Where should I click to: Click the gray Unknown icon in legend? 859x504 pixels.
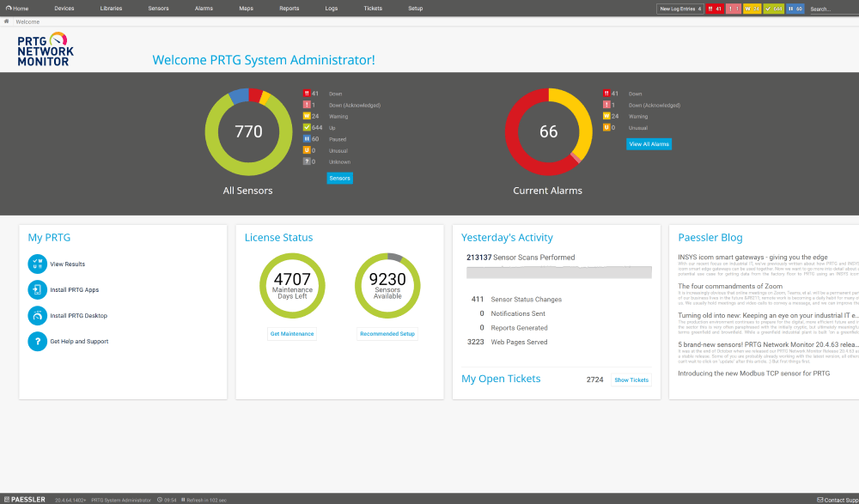click(307, 161)
